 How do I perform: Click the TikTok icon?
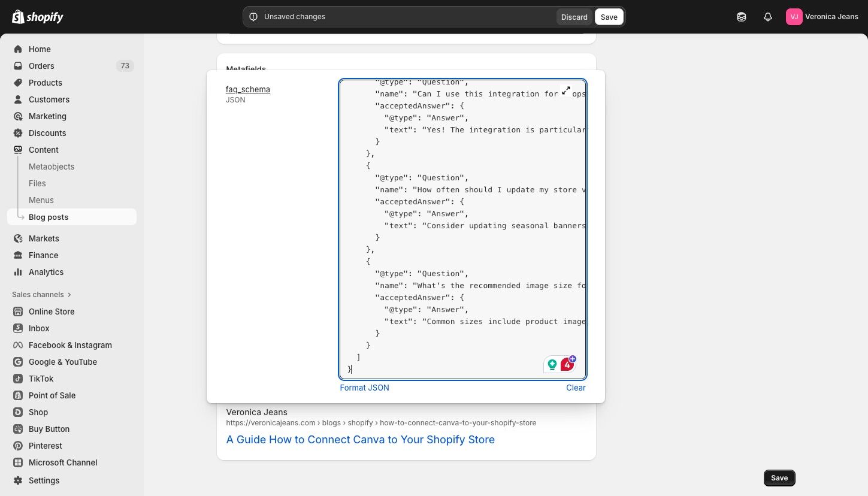(18, 379)
